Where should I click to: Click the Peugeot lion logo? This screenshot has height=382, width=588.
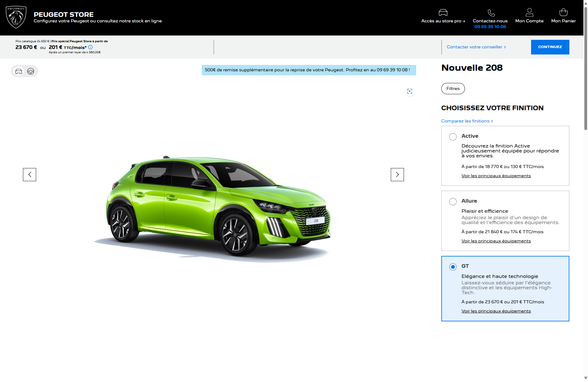pyautogui.click(x=16, y=17)
